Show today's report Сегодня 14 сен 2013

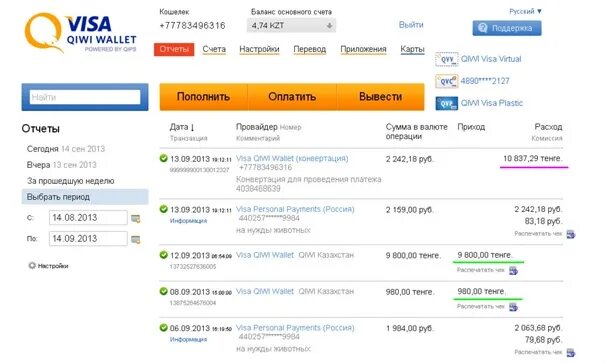pyautogui.click(x=66, y=149)
